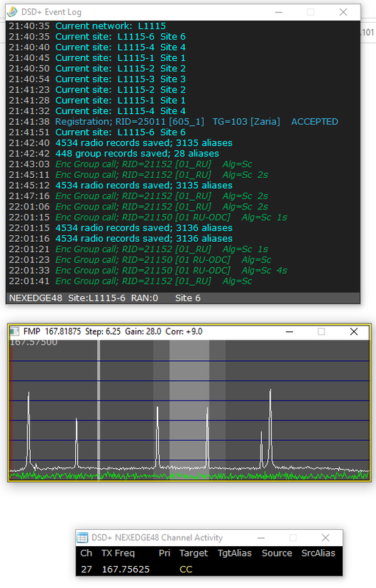376x588 pixels.
Task: Click the highlighted tuned passband in spectrum
Action: pos(189,409)
